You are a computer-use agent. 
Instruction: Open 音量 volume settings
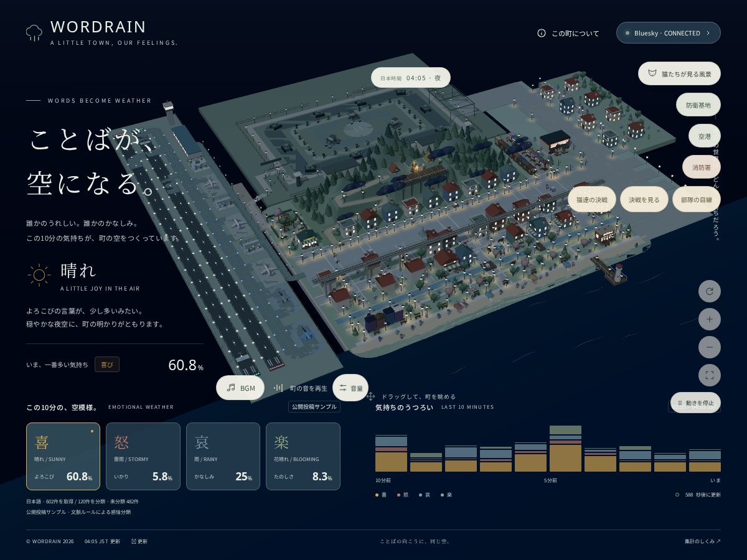[x=350, y=388]
